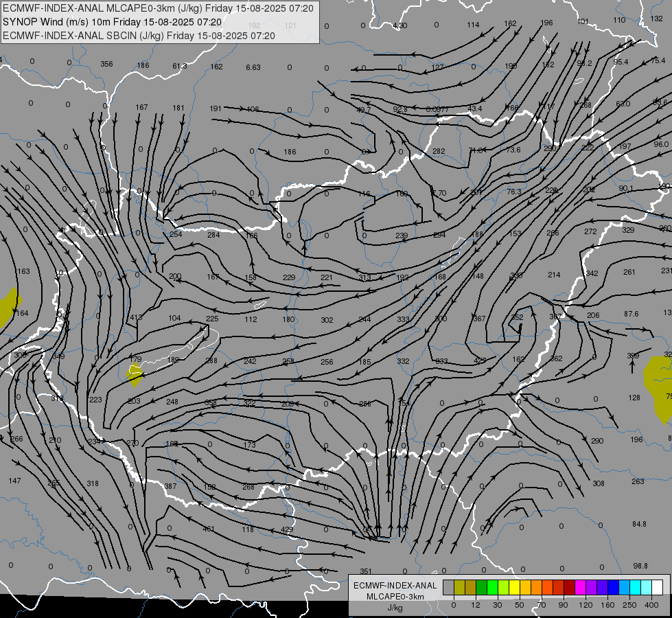
Task: Click the '12' tick label on legend
Action: click(475, 605)
